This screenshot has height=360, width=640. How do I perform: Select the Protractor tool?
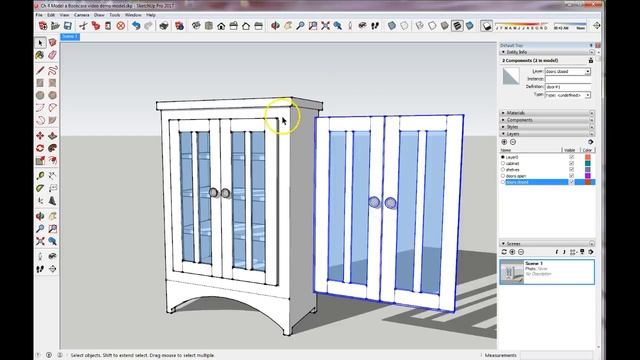point(40,188)
